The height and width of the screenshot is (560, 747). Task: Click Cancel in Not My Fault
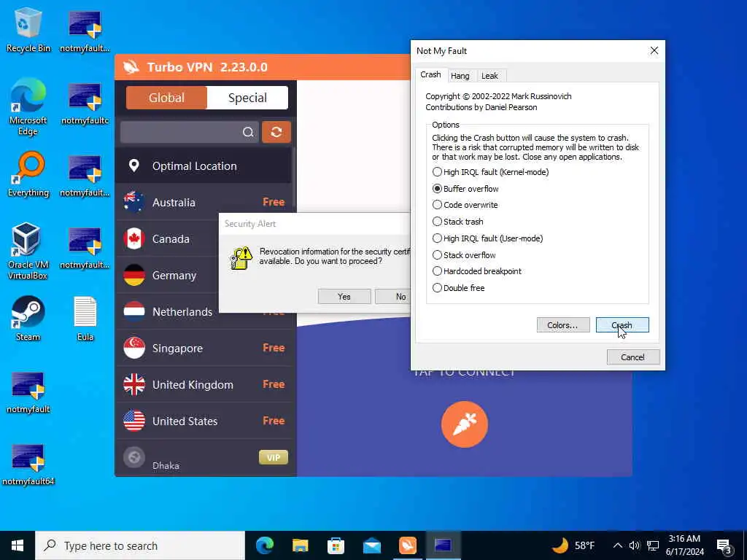633,357
